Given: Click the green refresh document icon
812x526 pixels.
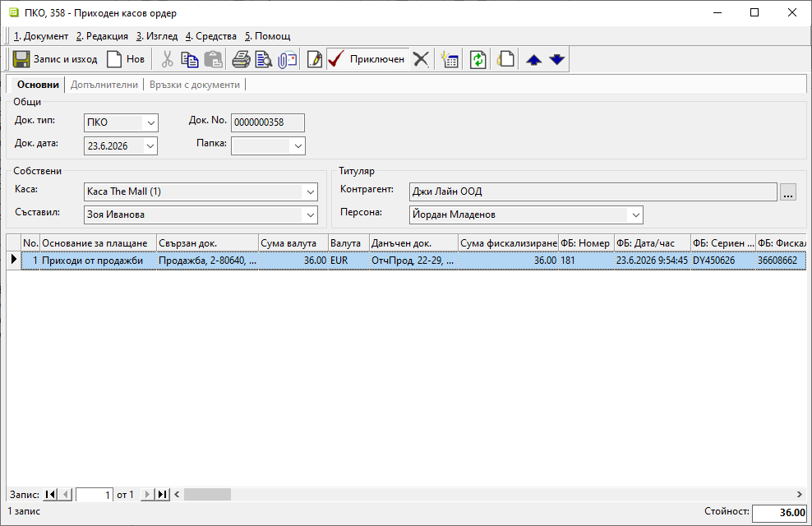Looking at the screenshot, I should point(478,59).
